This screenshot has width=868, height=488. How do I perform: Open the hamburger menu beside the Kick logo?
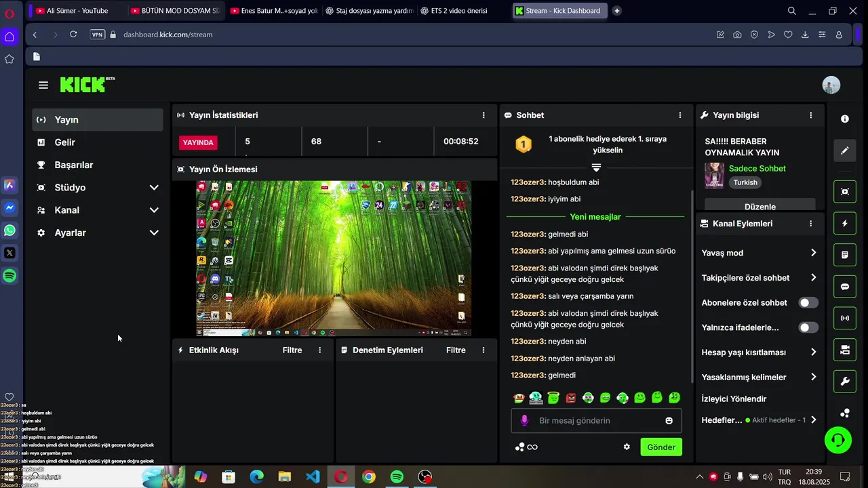tap(43, 85)
